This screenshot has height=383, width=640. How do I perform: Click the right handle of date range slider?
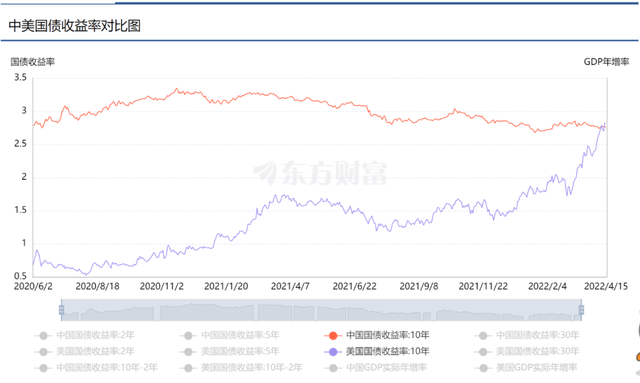point(581,310)
